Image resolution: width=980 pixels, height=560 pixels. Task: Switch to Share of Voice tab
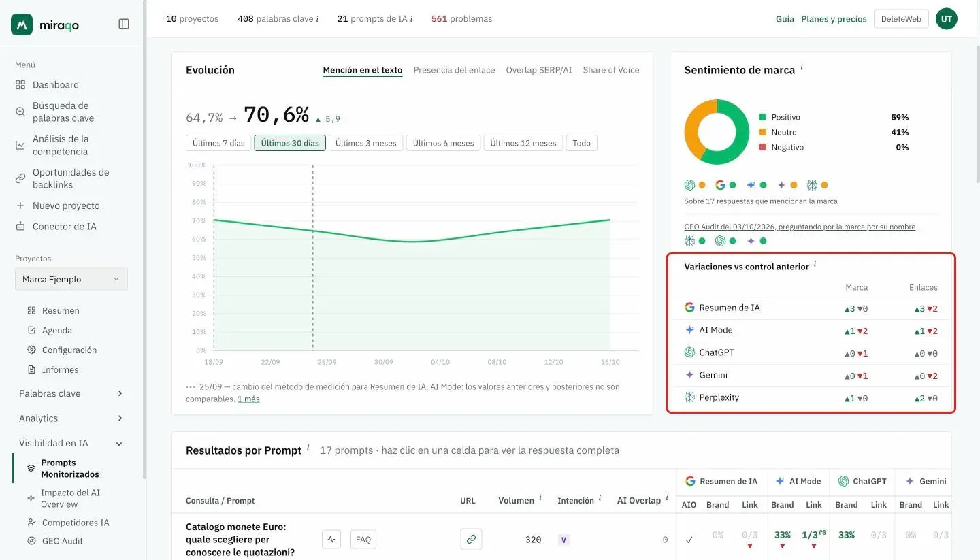click(611, 70)
